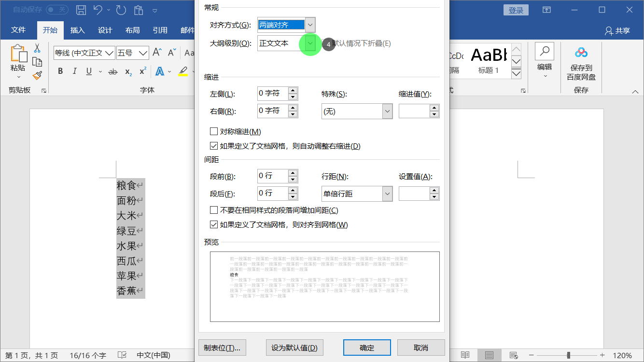Click the Copy icon in clipboard group
644x362 pixels.
point(37,62)
